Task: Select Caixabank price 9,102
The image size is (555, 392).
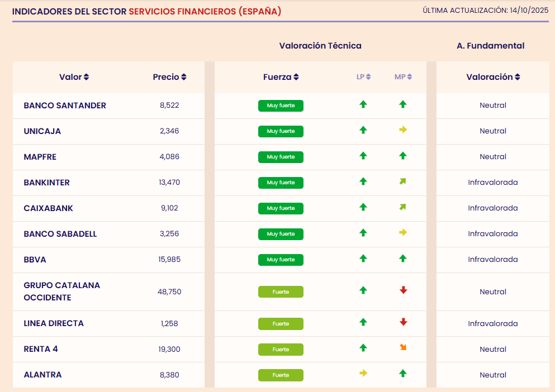Action: pos(169,208)
